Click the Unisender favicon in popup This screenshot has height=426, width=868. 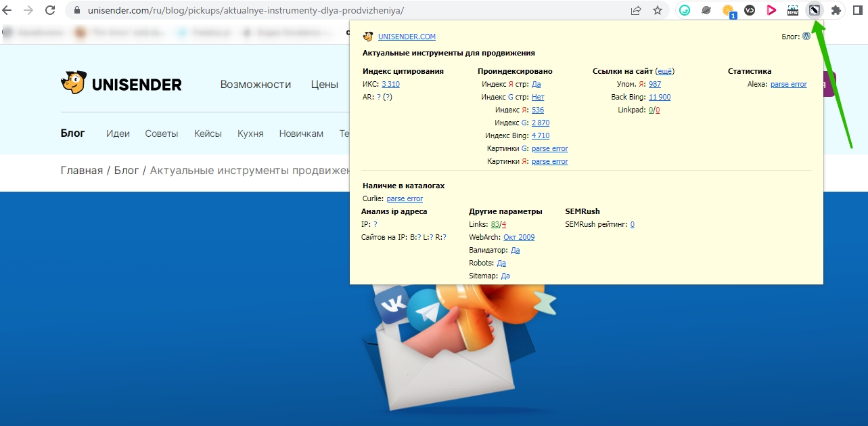[368, 37]
